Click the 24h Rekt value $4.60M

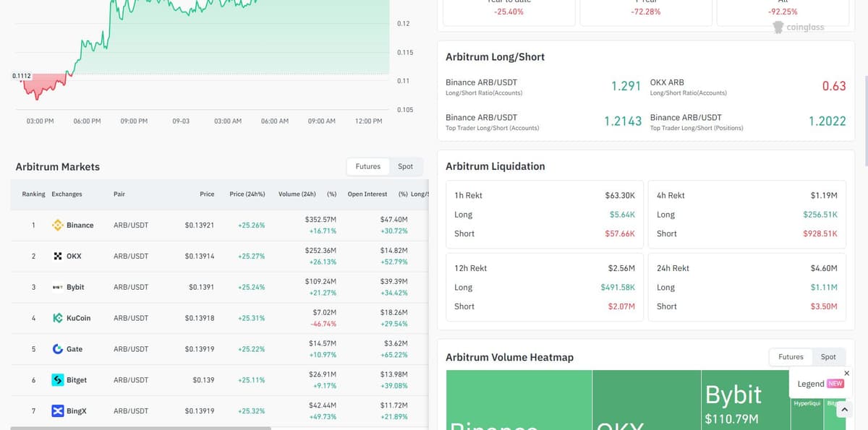coord(824,268)
